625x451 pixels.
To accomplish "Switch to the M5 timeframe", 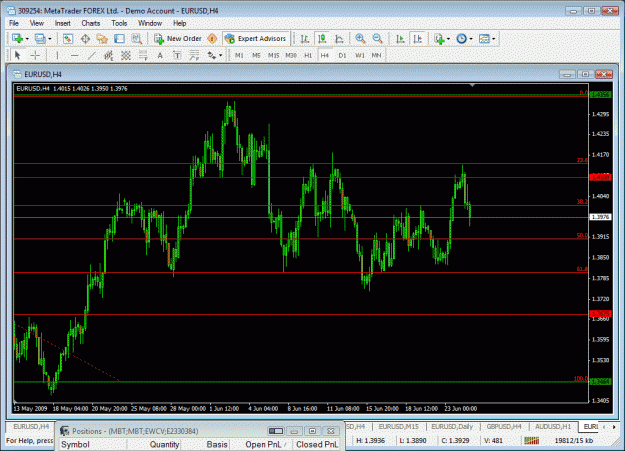I will (256, 55).
